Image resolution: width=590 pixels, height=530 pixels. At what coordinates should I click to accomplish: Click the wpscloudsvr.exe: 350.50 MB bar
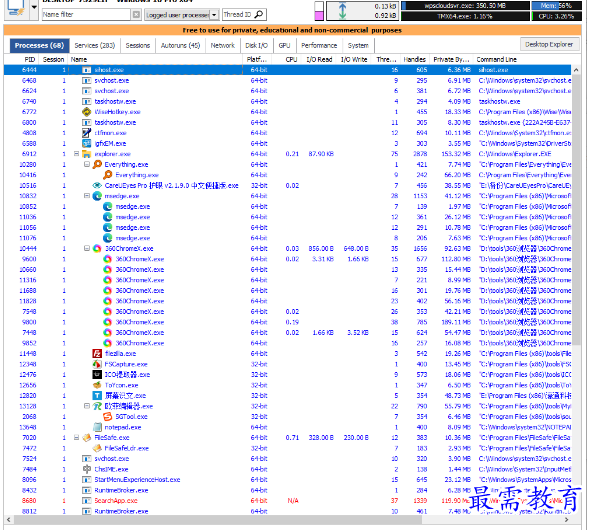pyautogui.click(x=465, y=6)
